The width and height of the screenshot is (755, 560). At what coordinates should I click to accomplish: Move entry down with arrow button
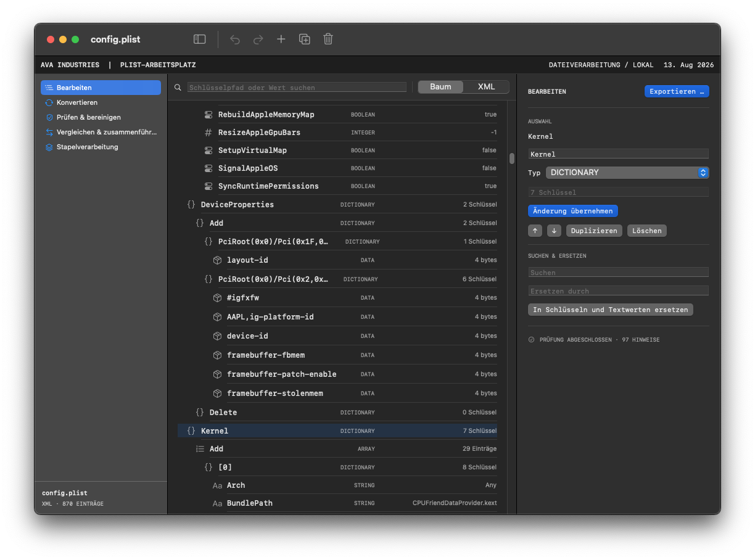pyautogui.click(x=554, y=231)
